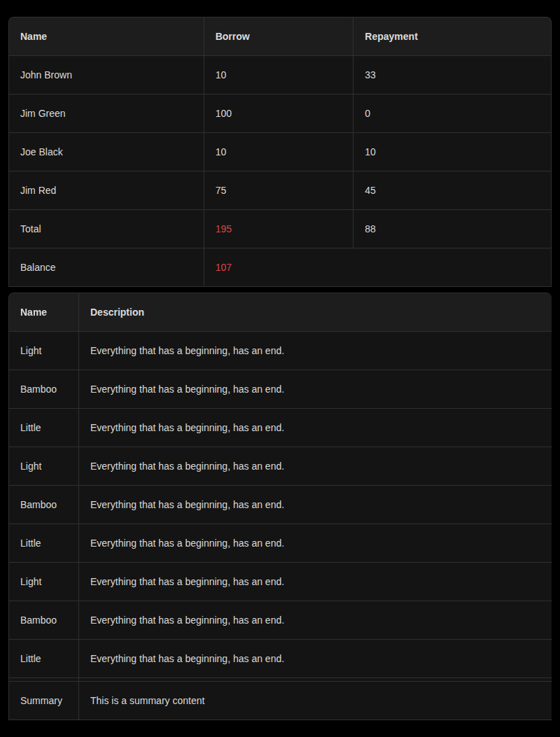This screenshot has width=560, height=737.
Task: Select the Balance row label
Action: (38, 267)
